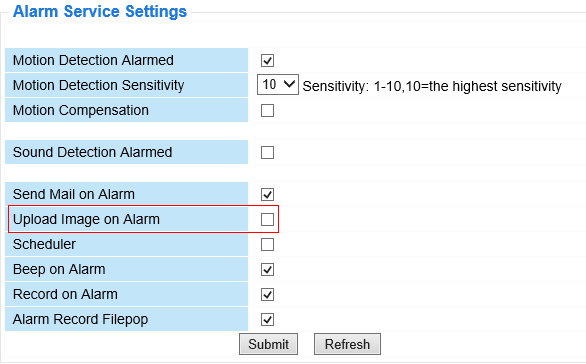Disable the Send Mail on Alarm checkbox
The width and height of the screenshot is (586, 364).
267,194
